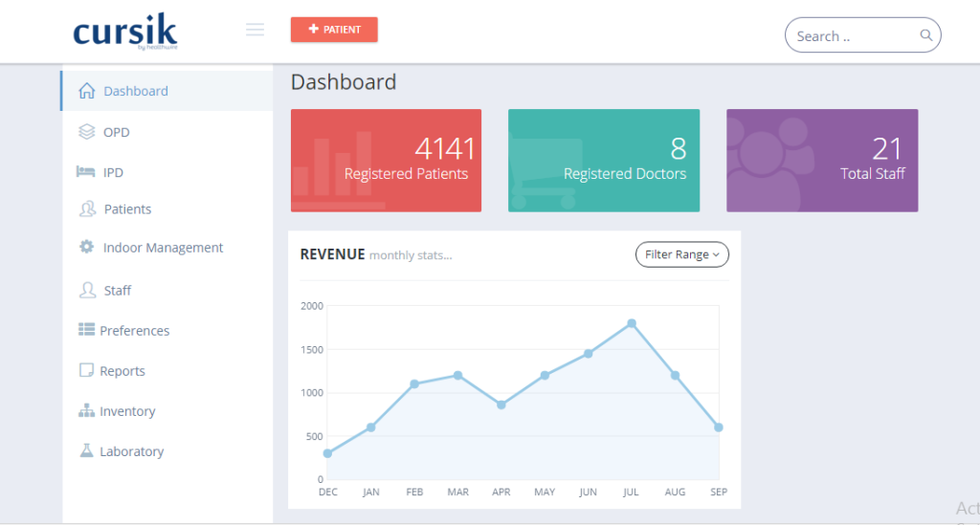Toggle sidebar with the hamburger menu icon

[x=255, y=30]
